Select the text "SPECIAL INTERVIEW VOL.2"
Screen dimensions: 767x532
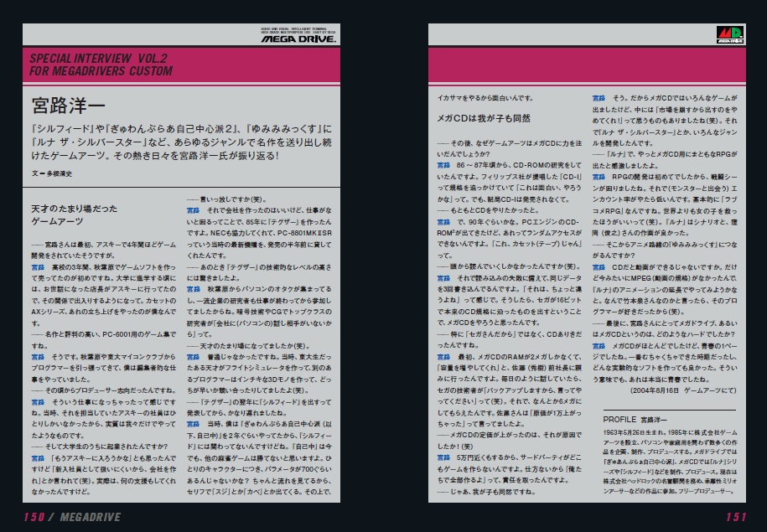[x=98, y=58]
